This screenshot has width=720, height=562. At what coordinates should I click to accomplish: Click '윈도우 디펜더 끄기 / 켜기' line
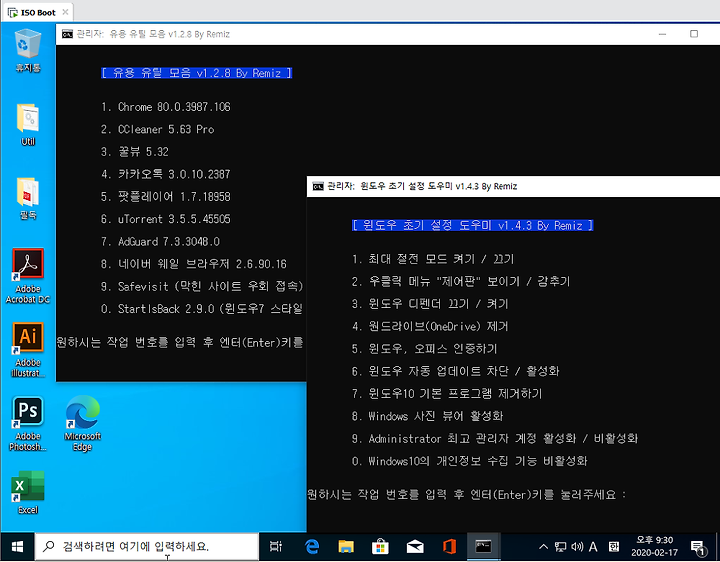pos(430,304)
